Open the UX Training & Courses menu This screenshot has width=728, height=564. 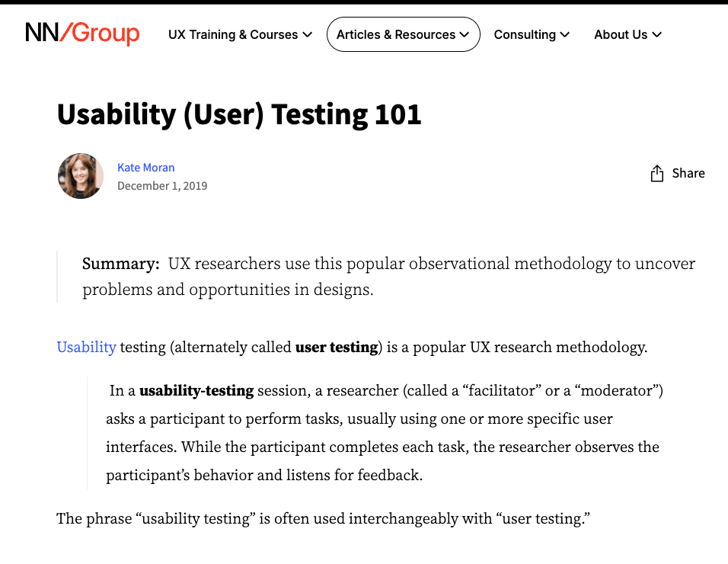click(232, 34)
